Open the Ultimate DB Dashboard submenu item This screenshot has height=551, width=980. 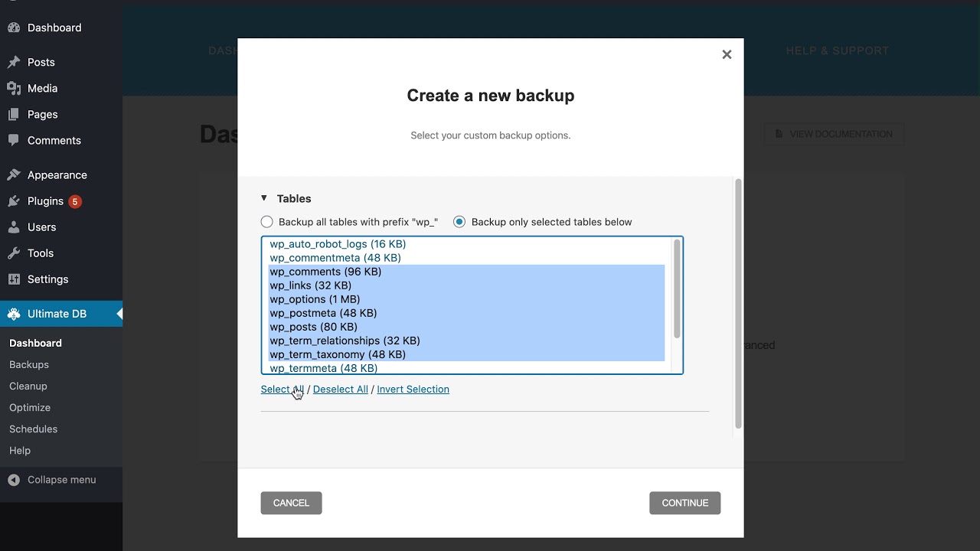click(x=35, y=343)
